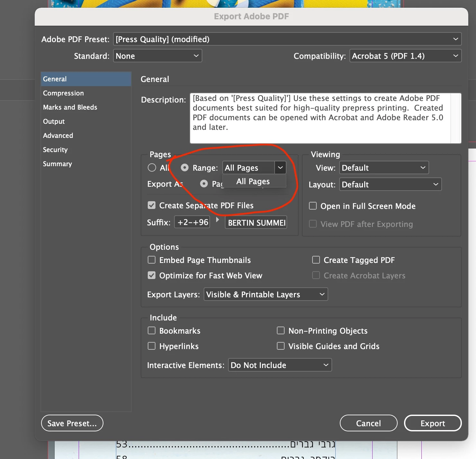Enable the Hyperlinks checkbox
The height and width of the screenshot is (459, 476).
152,346
